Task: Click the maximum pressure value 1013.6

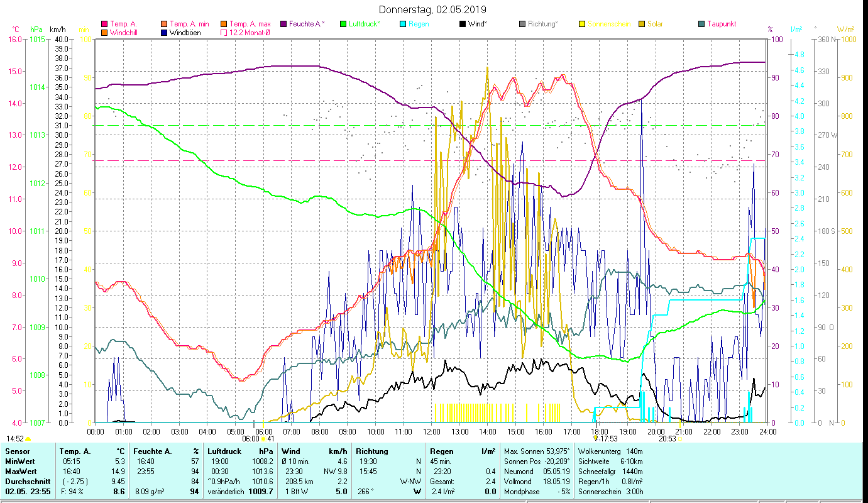Action: click(x=262, y=472)
